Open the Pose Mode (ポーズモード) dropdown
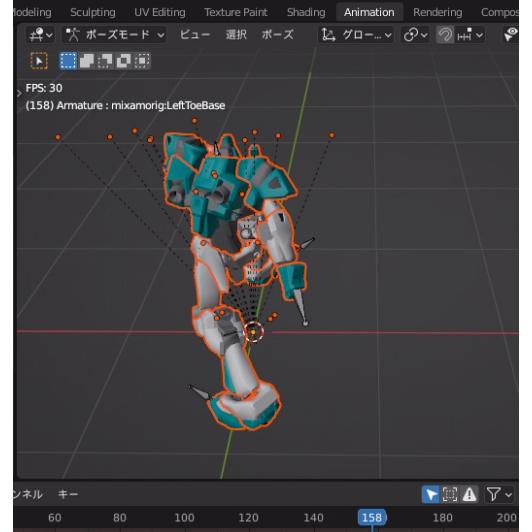 tap(114, 35)
